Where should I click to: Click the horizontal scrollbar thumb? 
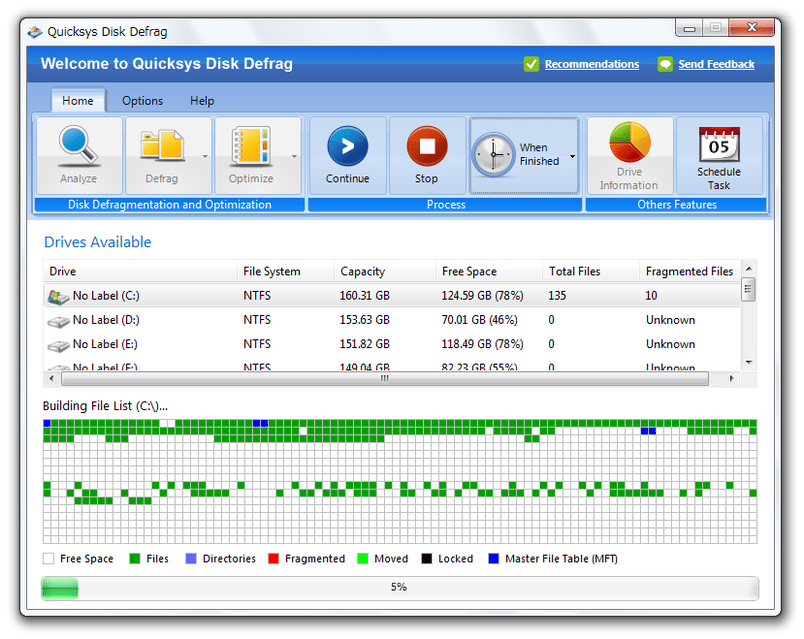pyautogui.click(x=385, y=378)
